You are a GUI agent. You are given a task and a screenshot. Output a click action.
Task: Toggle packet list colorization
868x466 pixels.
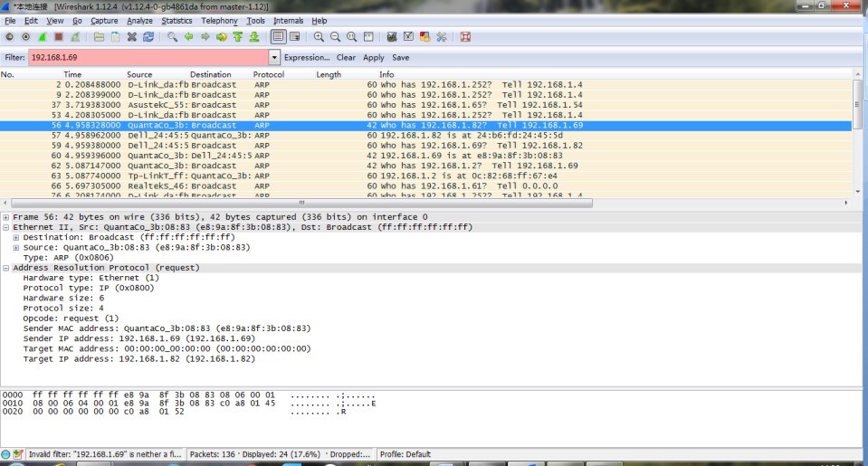[279, 37]
